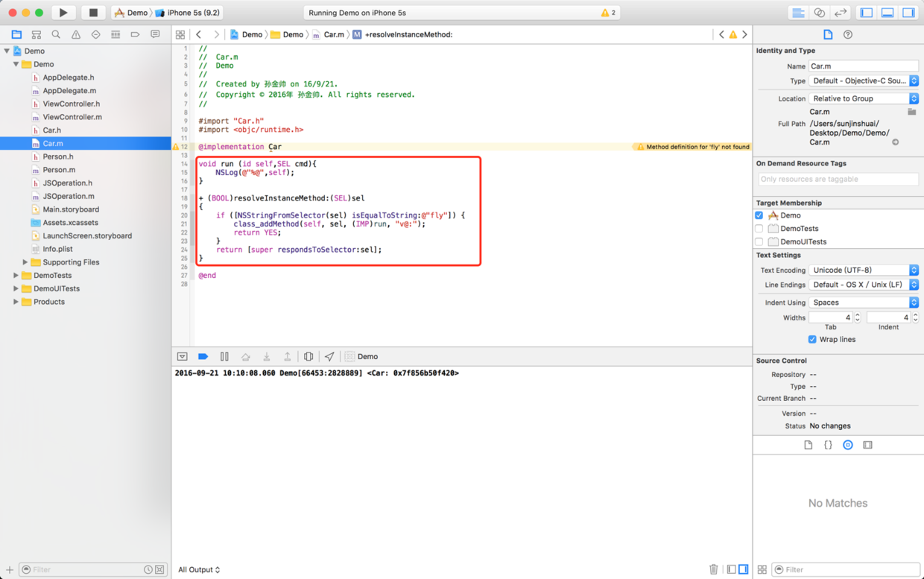Screen dimensions: 924x579
Task: Open the file Type dropdown
Action: click(x=864, y=81)
